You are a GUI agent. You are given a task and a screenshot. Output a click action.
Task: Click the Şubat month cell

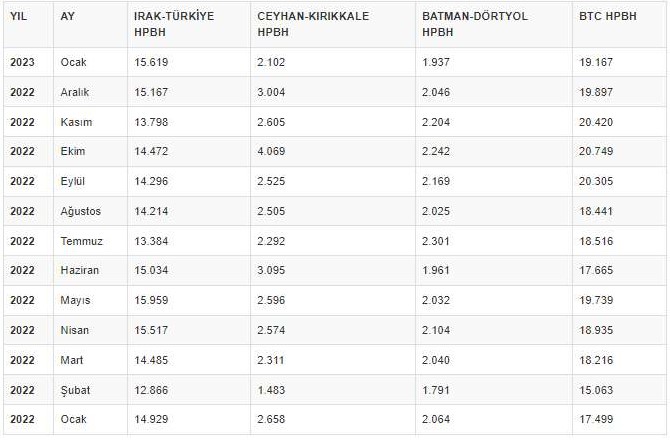tap(75, 390)
